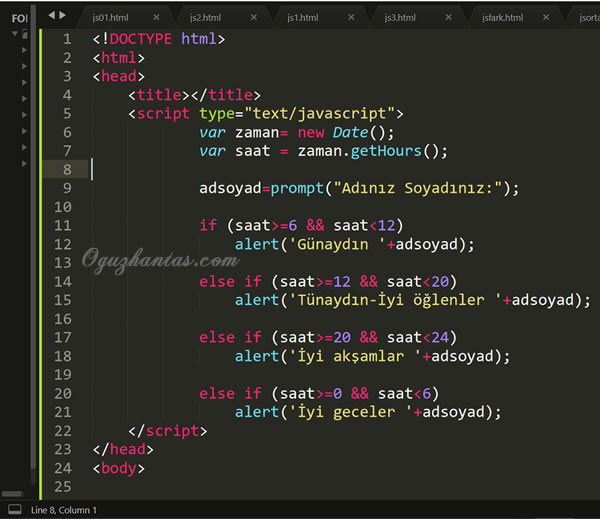
Task: Switch to the js1.html tab
Action: pos(303,18)
